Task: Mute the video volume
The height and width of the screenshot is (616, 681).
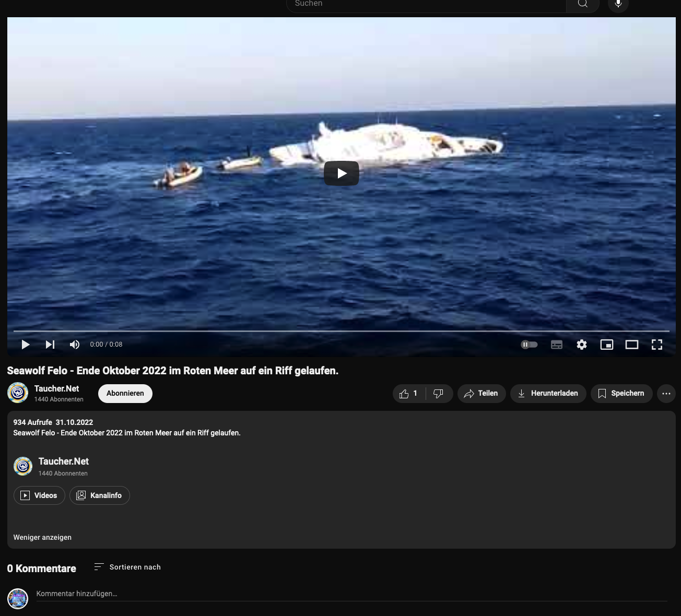Action: point(75,345)
